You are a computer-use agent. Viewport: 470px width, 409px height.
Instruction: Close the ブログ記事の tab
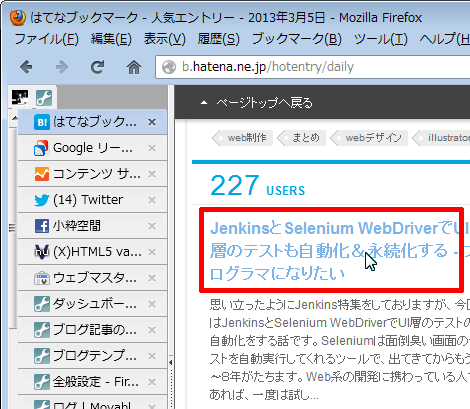click(x=152, y=330)
